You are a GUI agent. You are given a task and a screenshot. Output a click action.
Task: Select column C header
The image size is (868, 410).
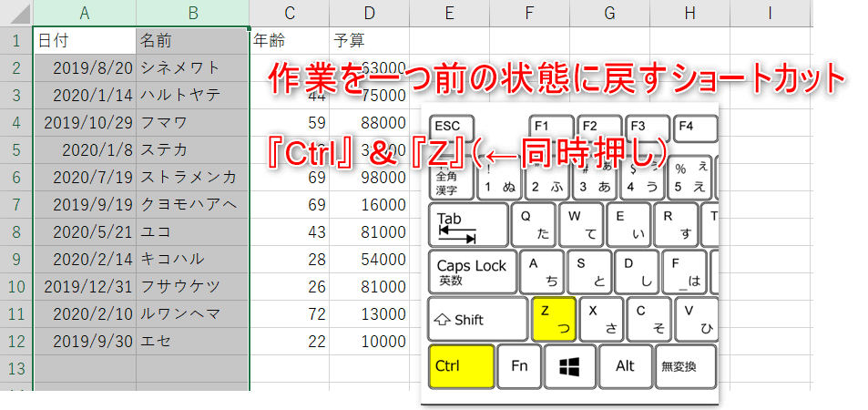pos(290,13)
